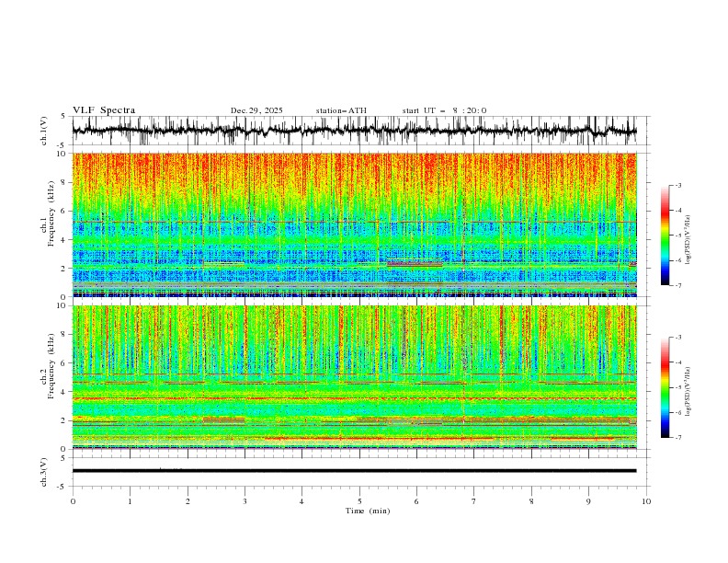Click the time axis tick label "8"
Screen dimensions: 728x563
click(531, 501)
